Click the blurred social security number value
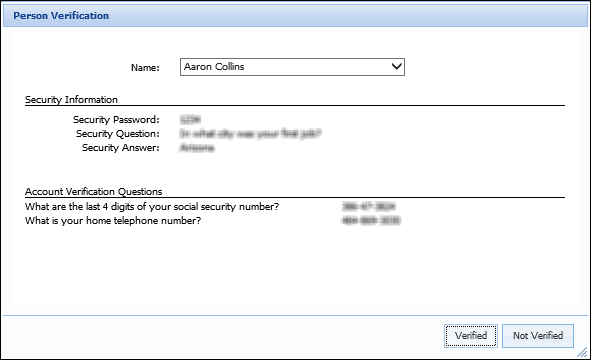 point(369,206)
